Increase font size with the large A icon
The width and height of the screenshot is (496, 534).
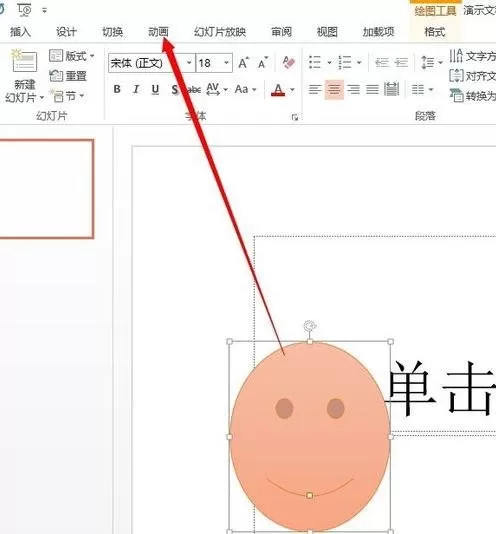243,63
